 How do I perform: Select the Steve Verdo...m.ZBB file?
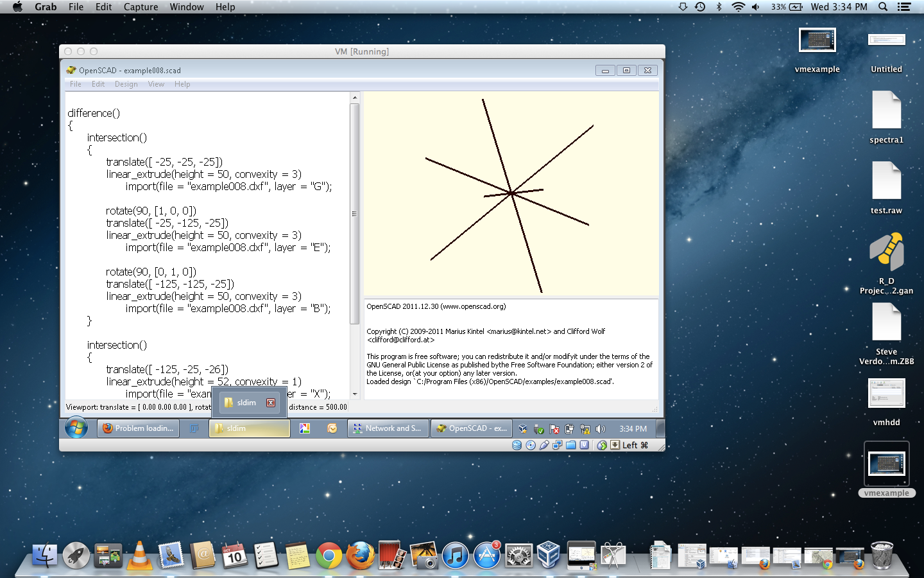pyautogui.click(x=886, y=334)
